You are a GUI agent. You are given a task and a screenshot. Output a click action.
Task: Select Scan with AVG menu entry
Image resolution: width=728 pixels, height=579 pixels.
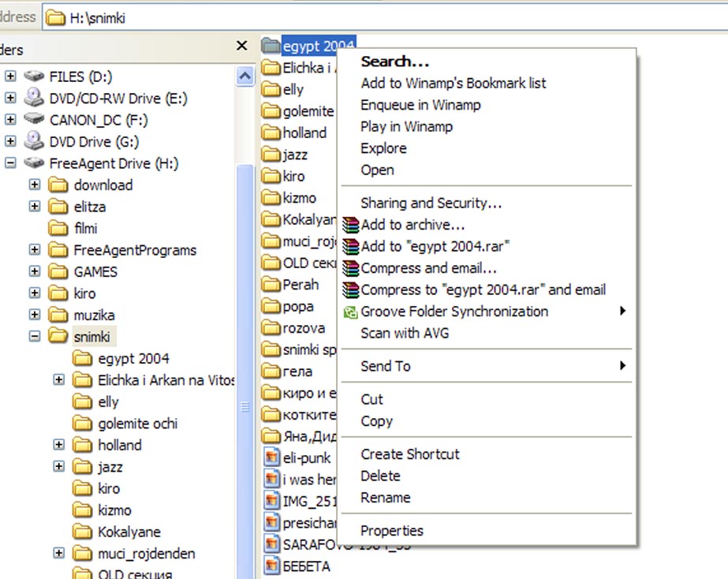coord(405,333)
